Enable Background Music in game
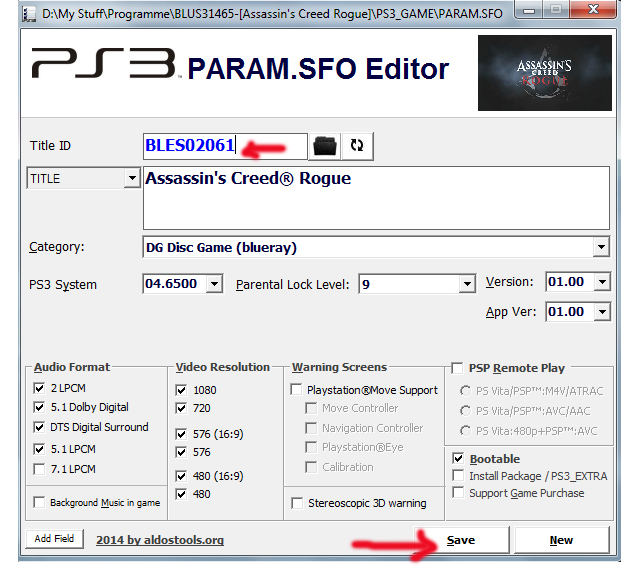 [40, 503]
